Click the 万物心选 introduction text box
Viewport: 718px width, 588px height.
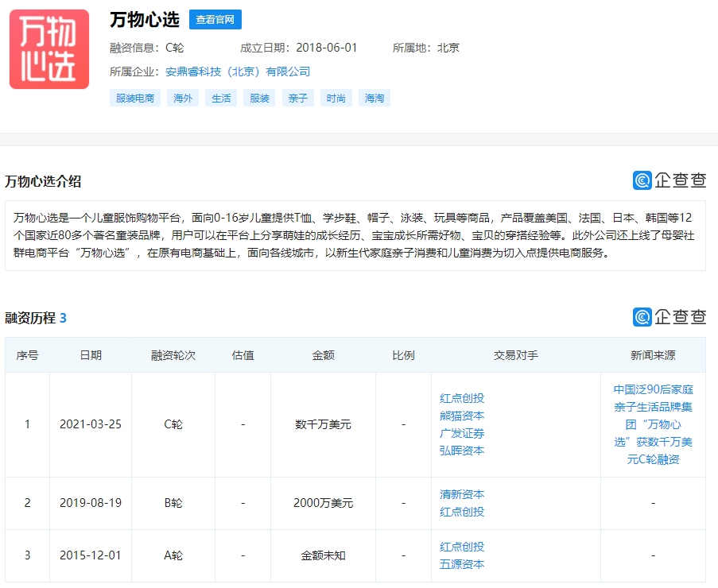[x=355, y=235]
